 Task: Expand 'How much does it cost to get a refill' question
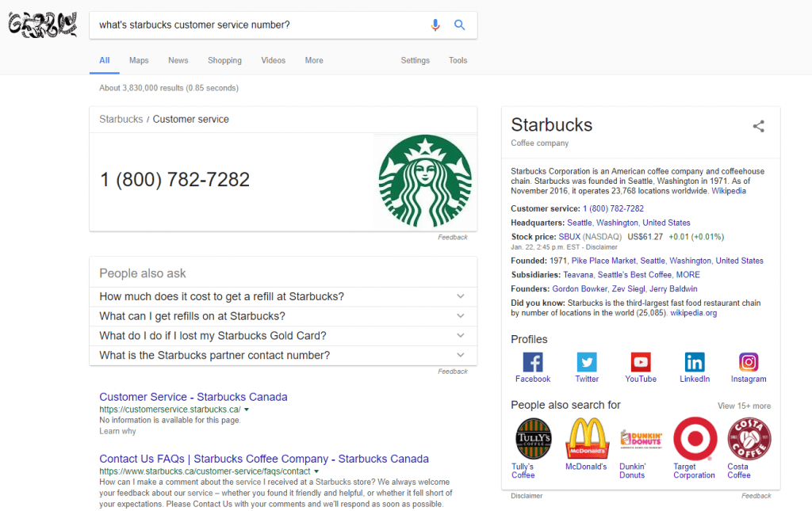coord(283,296)
